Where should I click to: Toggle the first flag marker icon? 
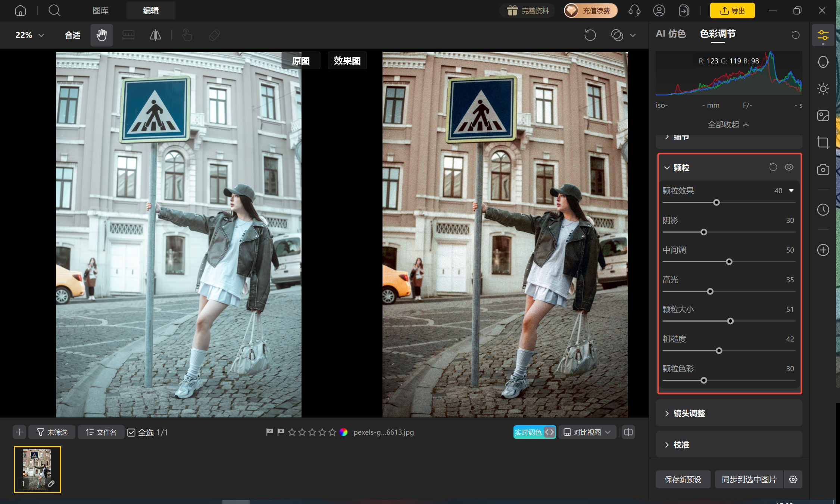click(x=269, y=432)
